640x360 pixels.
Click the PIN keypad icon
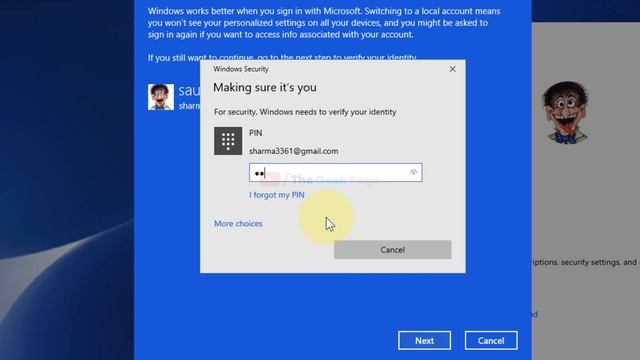pos(228,141)
